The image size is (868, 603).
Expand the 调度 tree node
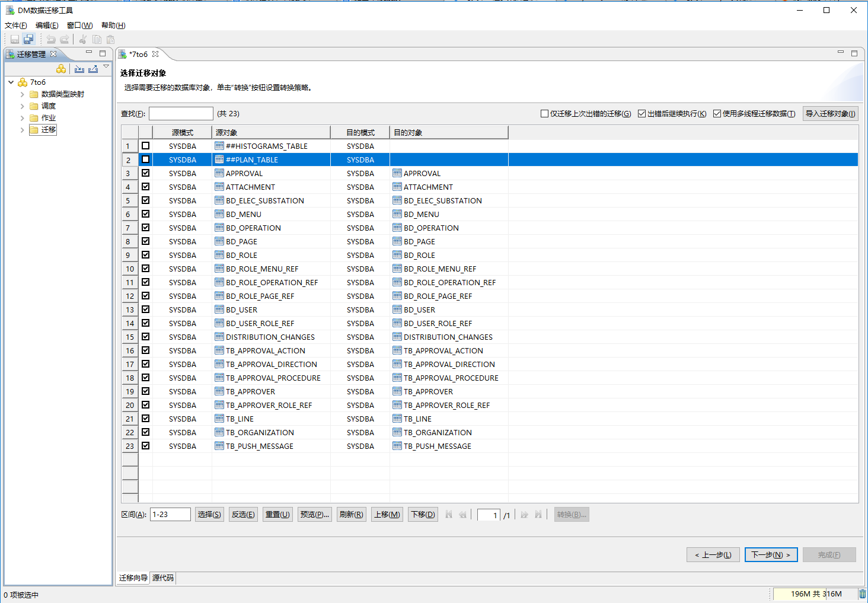coord(23,106)
